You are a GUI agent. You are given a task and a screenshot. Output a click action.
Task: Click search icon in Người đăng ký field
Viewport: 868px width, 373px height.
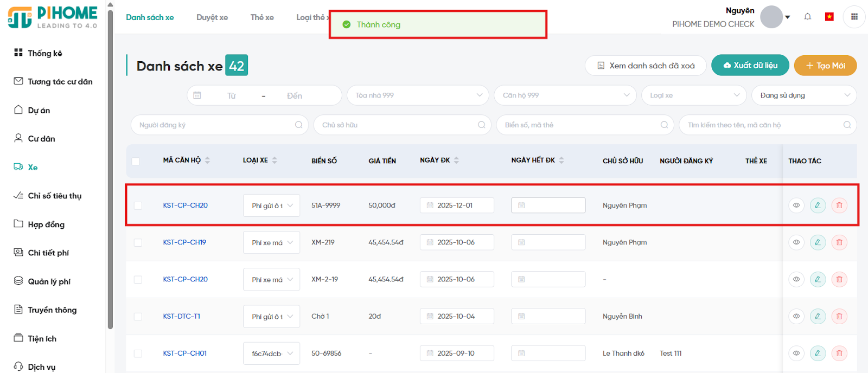298,125
